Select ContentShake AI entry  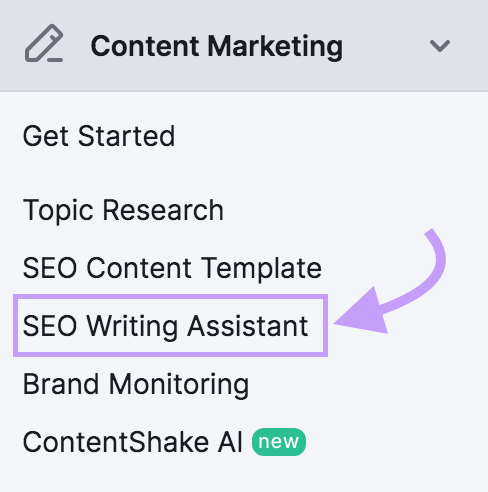click(x=132, y=442)
